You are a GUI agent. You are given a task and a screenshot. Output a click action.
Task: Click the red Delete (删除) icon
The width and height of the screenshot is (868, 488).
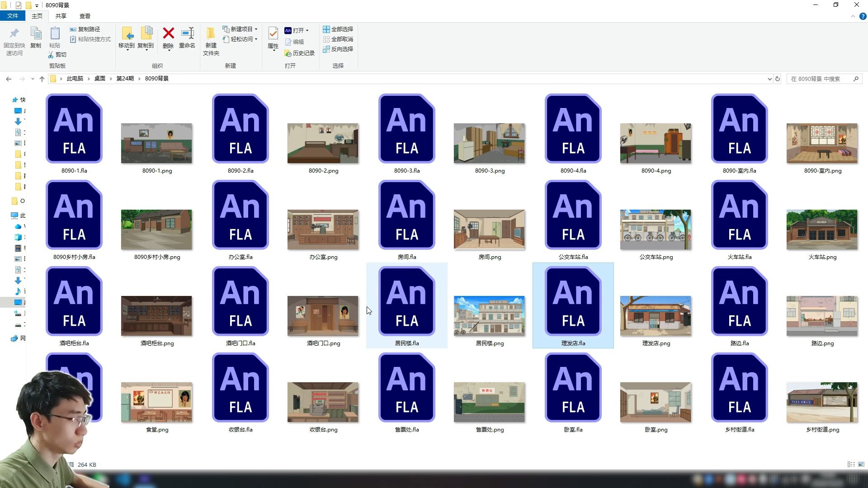[x=169, y=33]
